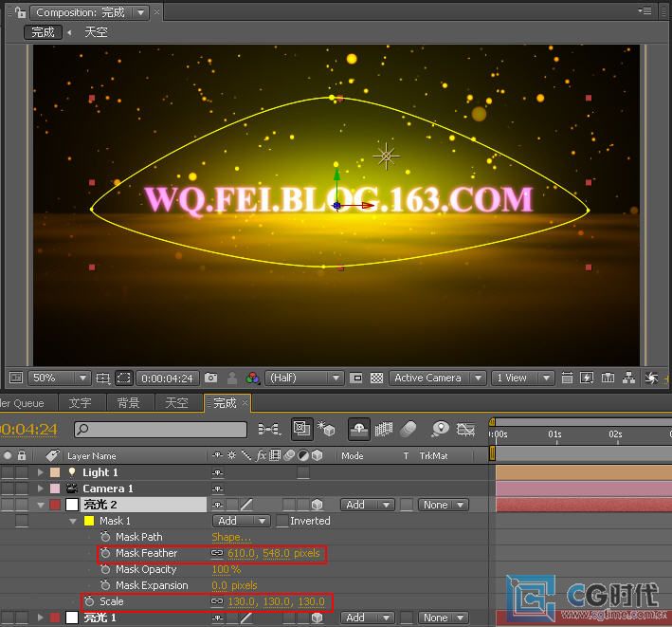The height and width of the screenshot is (627, 672).
Task: Toggle transparency grid in viewer
Action: (376, 378)
